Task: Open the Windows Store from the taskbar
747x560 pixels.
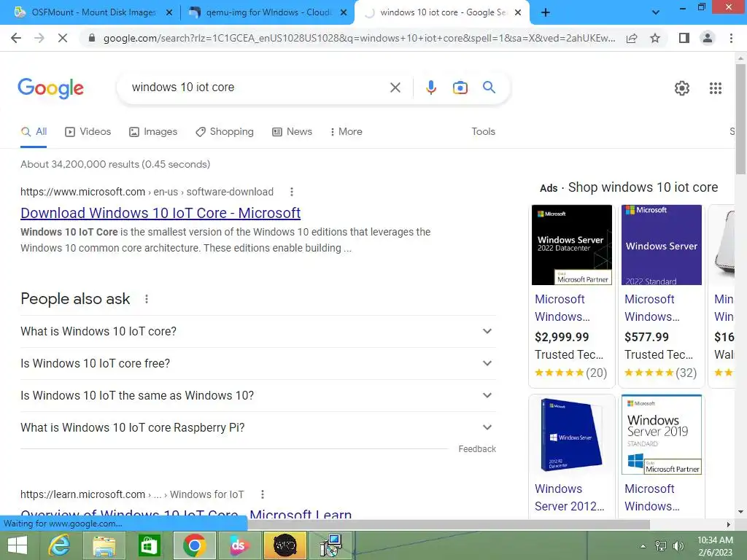Action: tap(149, 545)
